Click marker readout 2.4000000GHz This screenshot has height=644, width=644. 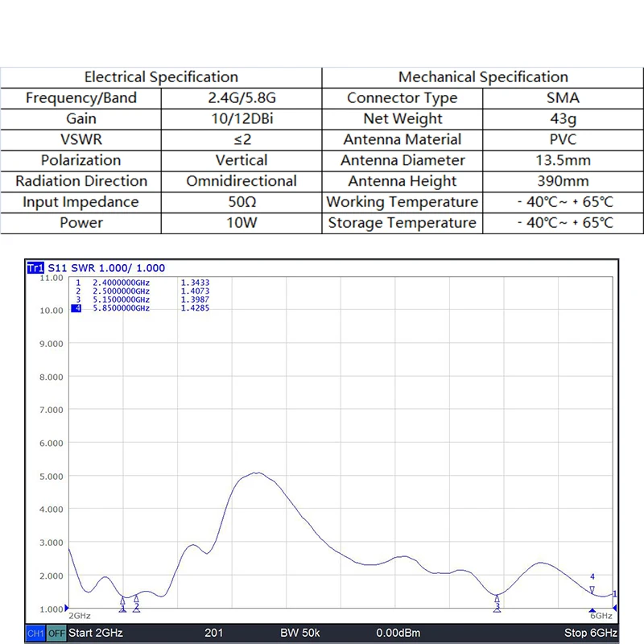click(122, 283)
